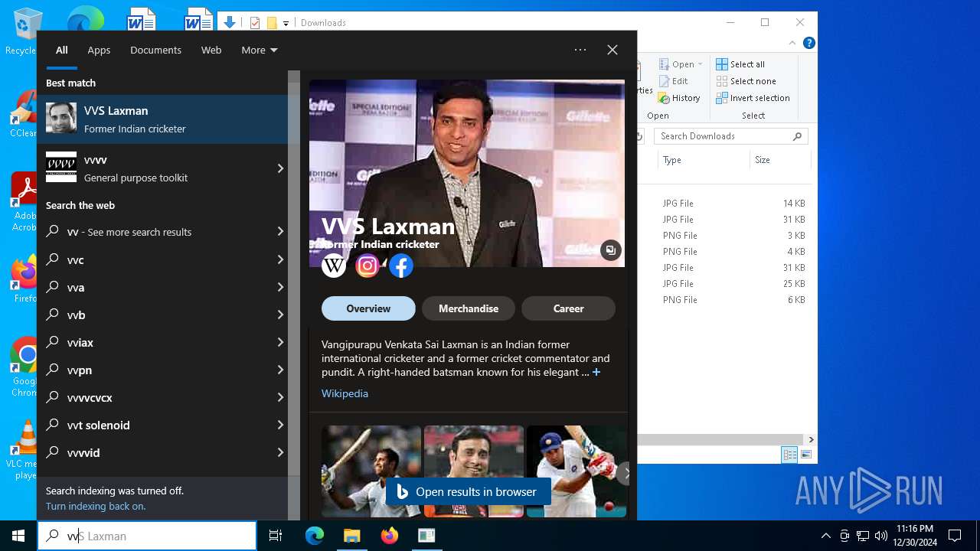The height and width of the screenshot is (551, 980).
Task: Sort files by the Type column header
Action: point(703,160)
